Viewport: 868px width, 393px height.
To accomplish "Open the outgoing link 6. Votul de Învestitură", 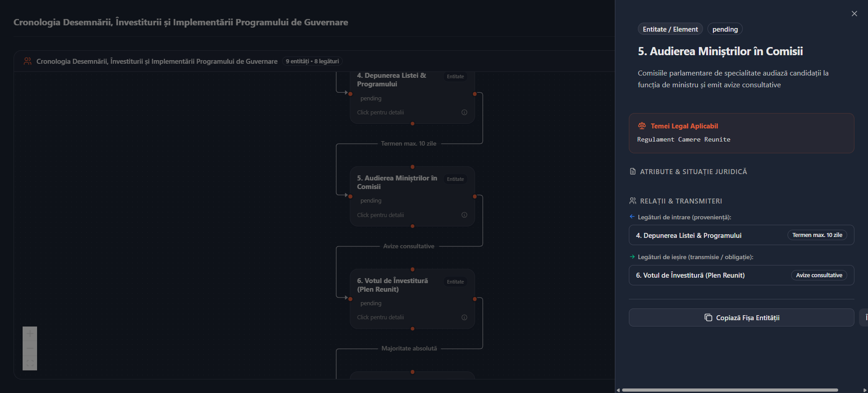I will pos(741,275).
